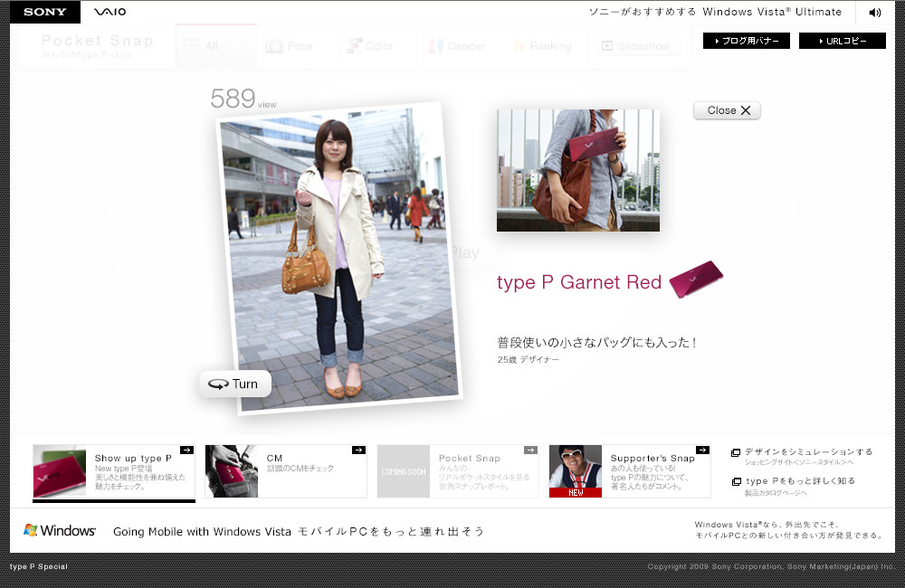Click the URLコピー button
This screenshot has height=588, width=905.
[x=842, y=41]
